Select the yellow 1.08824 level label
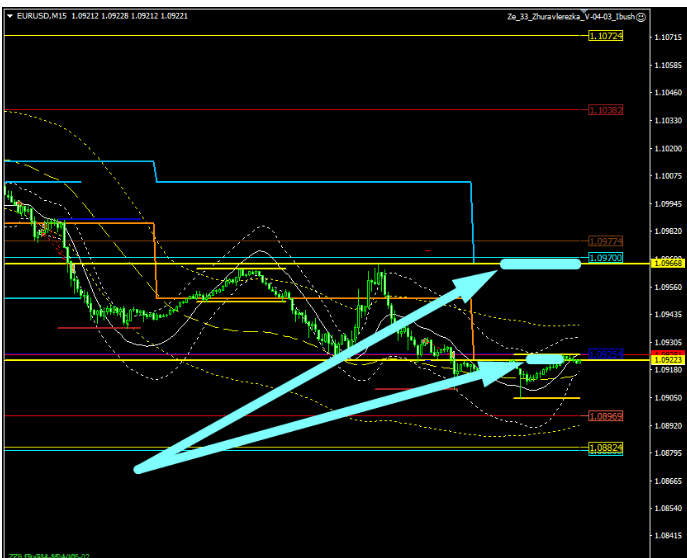The image size is (687, 558). [x=606, y=448]
